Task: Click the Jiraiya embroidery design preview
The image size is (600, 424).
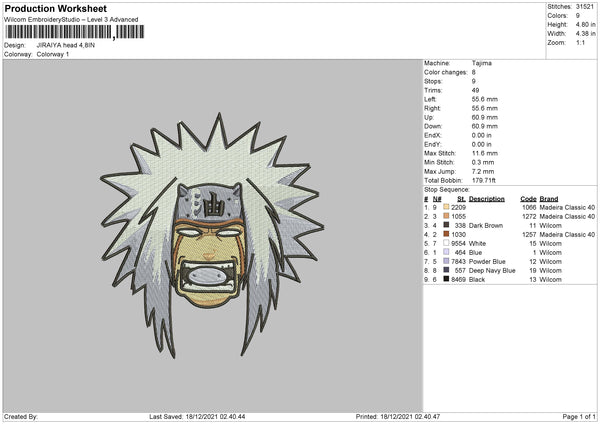Action: pos(212,235)
